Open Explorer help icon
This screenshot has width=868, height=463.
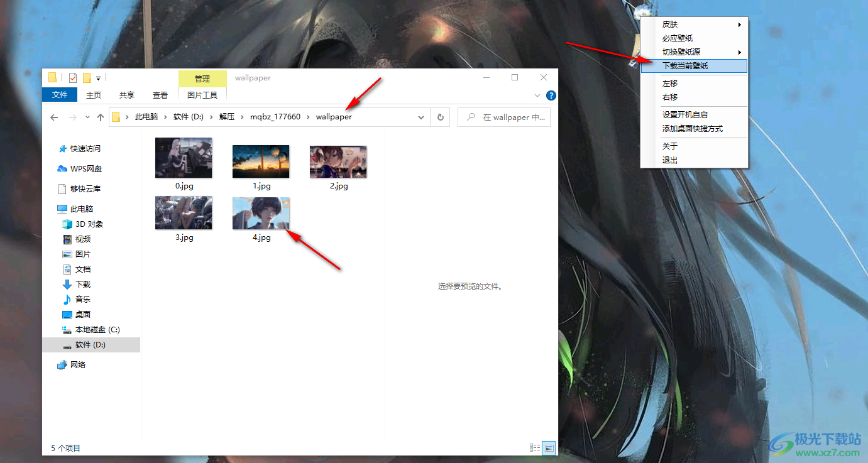pos(551,95)
